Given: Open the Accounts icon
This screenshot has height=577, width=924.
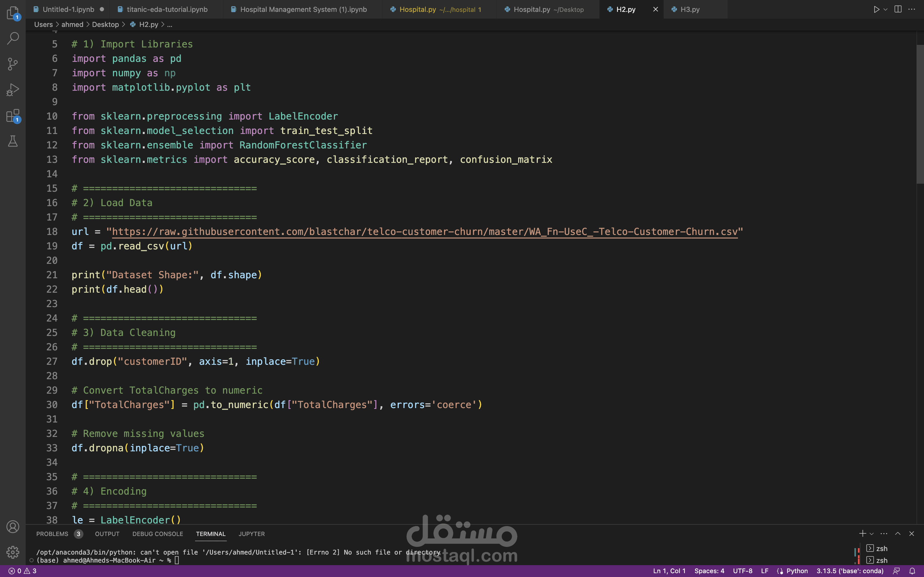Looking at the screenshot, I should click(13, 527).
